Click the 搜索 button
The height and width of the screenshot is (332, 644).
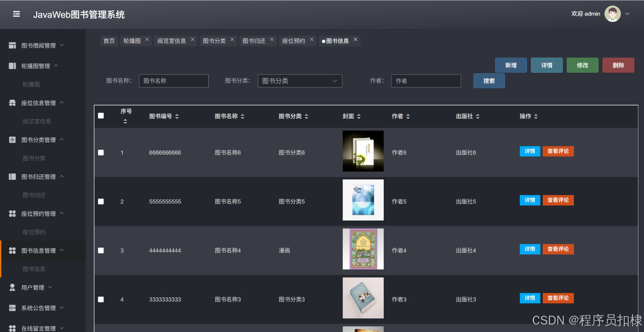pyautogui.click(x=489, y=81)
